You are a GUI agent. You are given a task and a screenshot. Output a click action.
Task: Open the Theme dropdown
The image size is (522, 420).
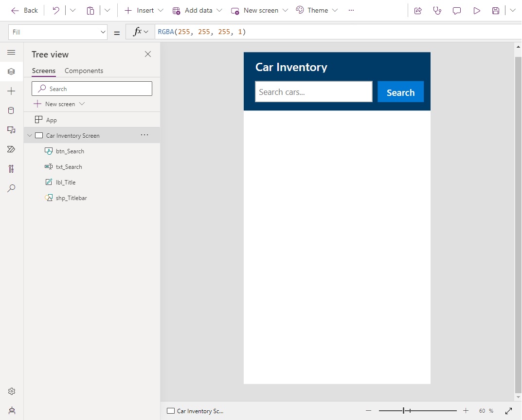coord(317,10)
